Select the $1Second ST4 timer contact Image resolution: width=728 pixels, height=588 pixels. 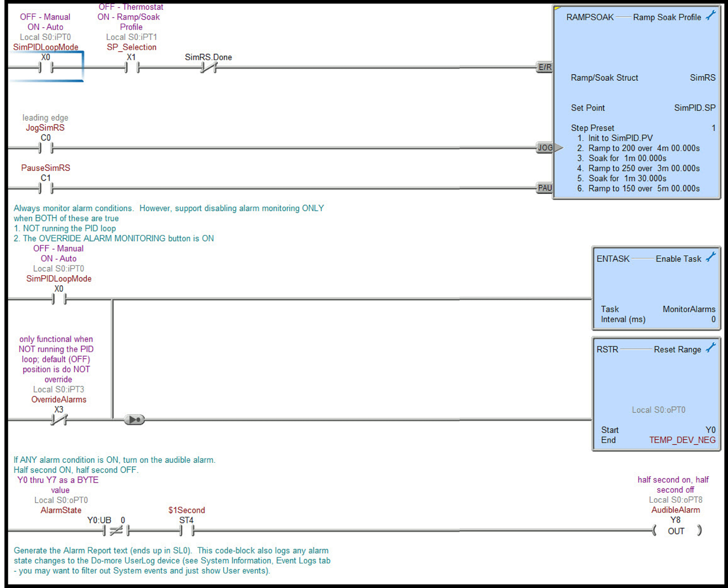point(186,531)
